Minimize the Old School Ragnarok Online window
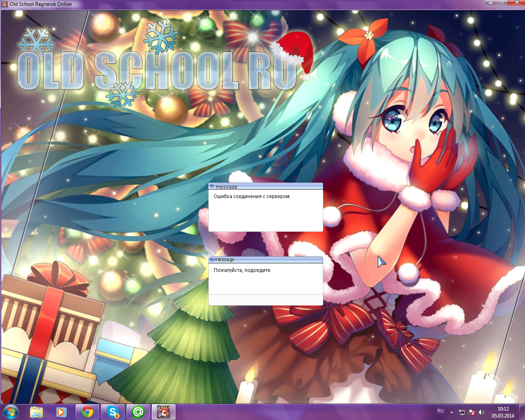Viewport: 525px width, 420px height. [491, 3]
